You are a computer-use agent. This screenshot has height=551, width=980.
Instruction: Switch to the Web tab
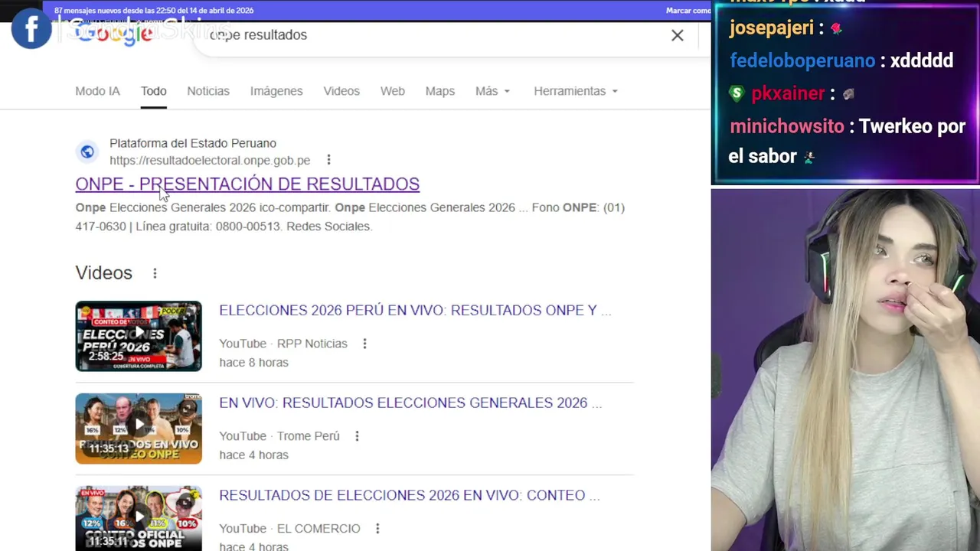pos(393,91)
